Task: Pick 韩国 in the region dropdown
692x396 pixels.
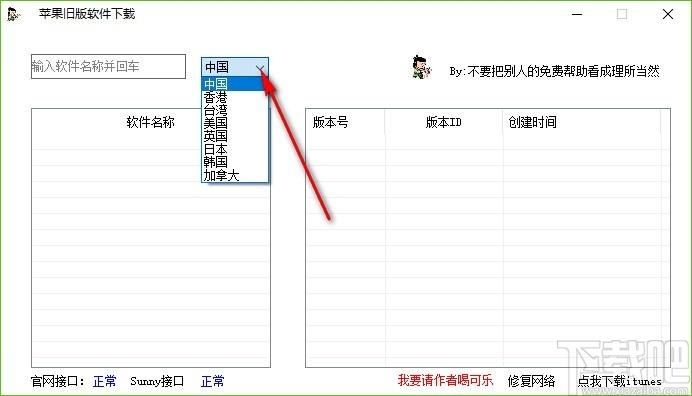Action: pyautogui.click(x=235, y=162)
